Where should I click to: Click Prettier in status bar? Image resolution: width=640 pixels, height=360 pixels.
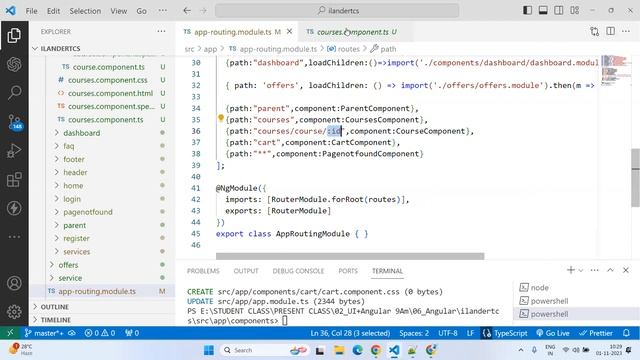[x=596, y=333]
